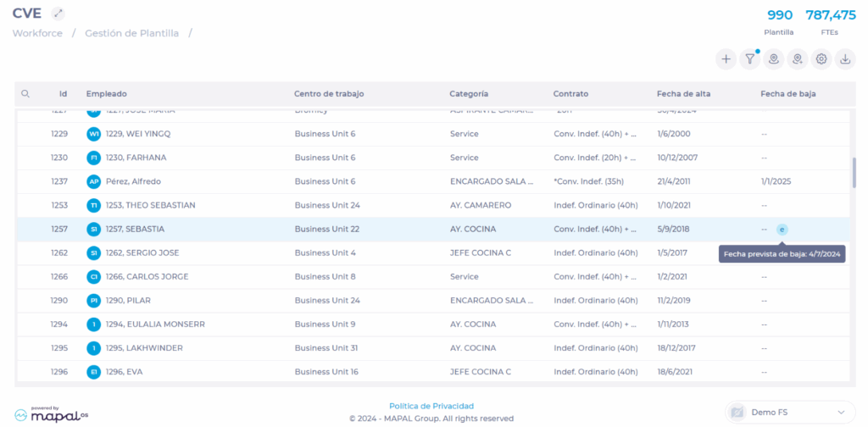Click the blue 'e' badge on Sebastia's row

point(782,230)
